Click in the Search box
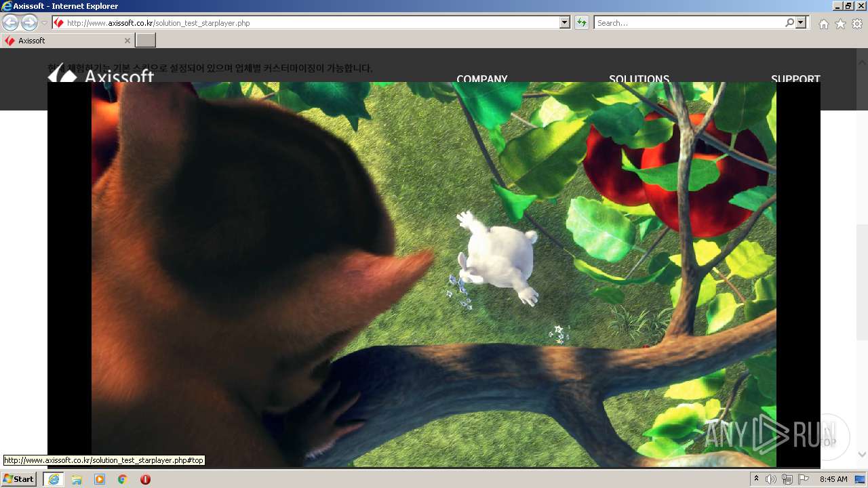Screen dimensions: 868x488 pyautogui.click(x=689, y=23)
